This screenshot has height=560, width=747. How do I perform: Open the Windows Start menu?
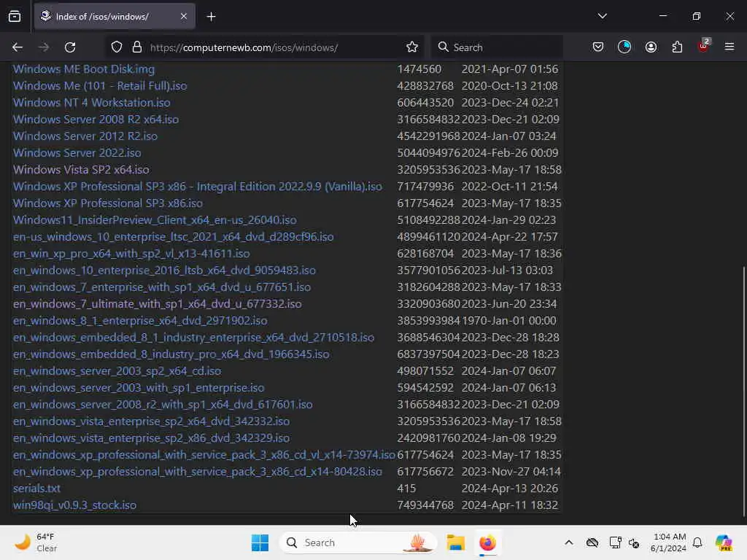point(260,542)
